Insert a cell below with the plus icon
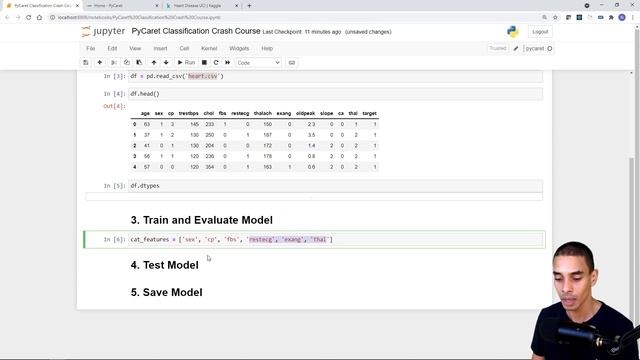This screenshot has height=360, width=640. [x=100, y=62]
